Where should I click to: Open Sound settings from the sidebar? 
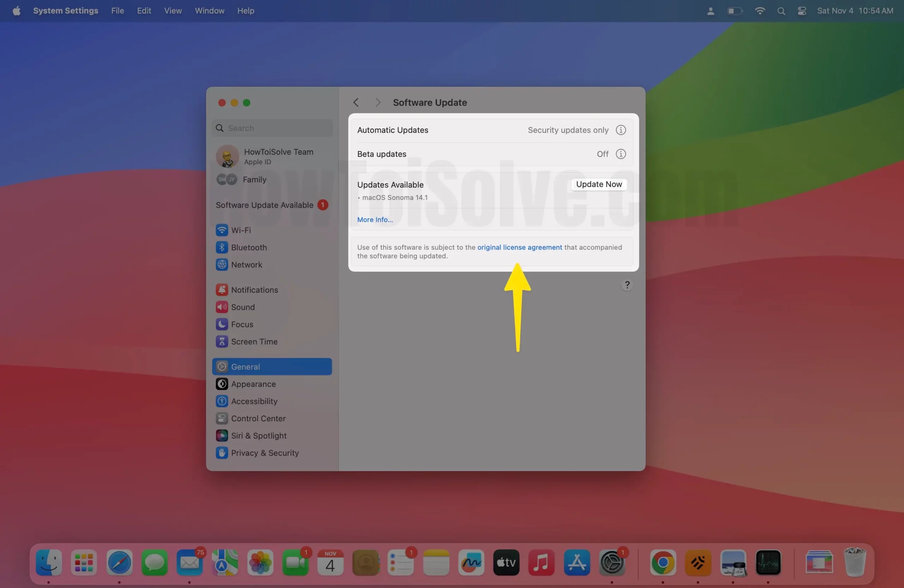click(x=243, y=307)
